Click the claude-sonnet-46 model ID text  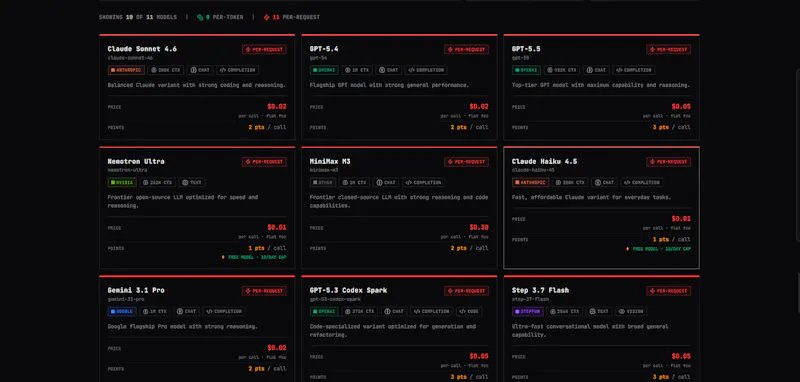(x=130, y=58)
